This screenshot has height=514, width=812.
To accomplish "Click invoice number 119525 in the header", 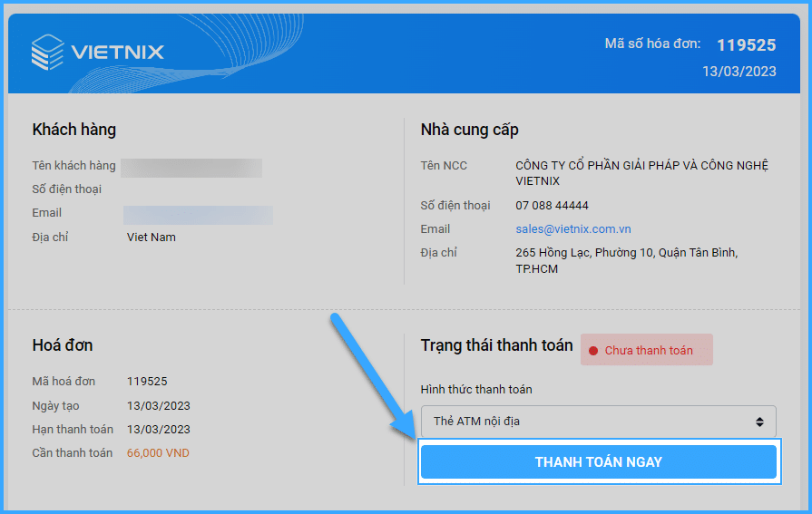I will point(747,45).
